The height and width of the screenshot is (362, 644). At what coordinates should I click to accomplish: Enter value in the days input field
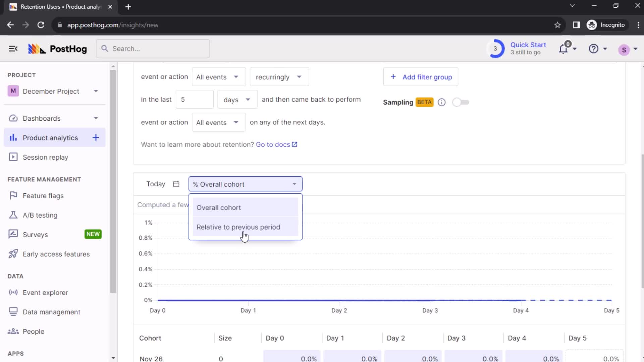[x=195, y=100]
